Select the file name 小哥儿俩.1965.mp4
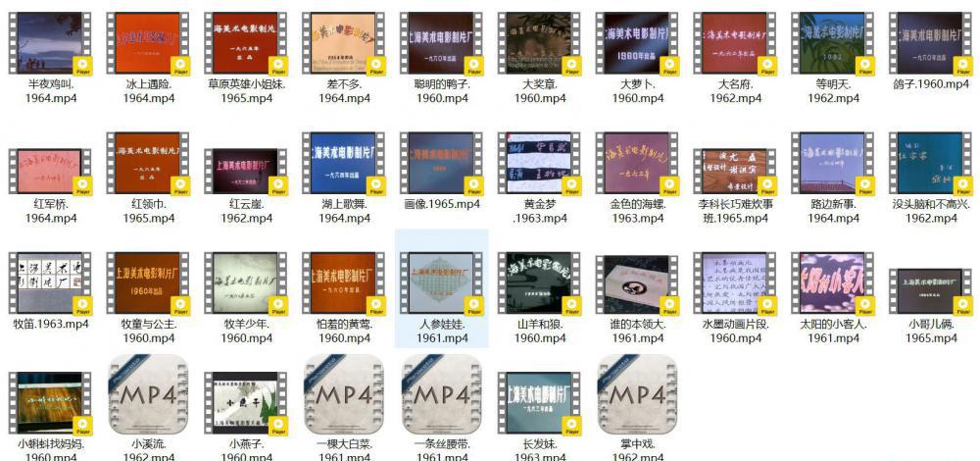Image resolution: width=980 pixels, height=461 pixels. [x=931, y=331]
